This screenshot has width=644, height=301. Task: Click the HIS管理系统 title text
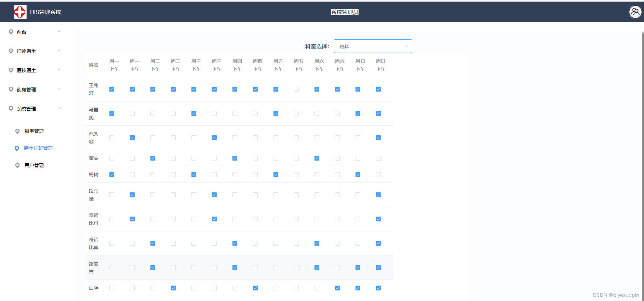(45, 12)
